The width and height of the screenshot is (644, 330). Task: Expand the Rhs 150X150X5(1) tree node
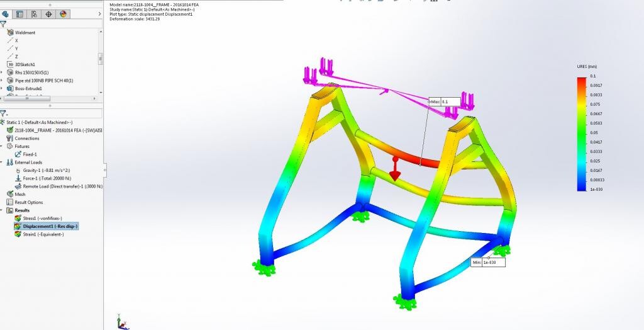pos(2,72)
